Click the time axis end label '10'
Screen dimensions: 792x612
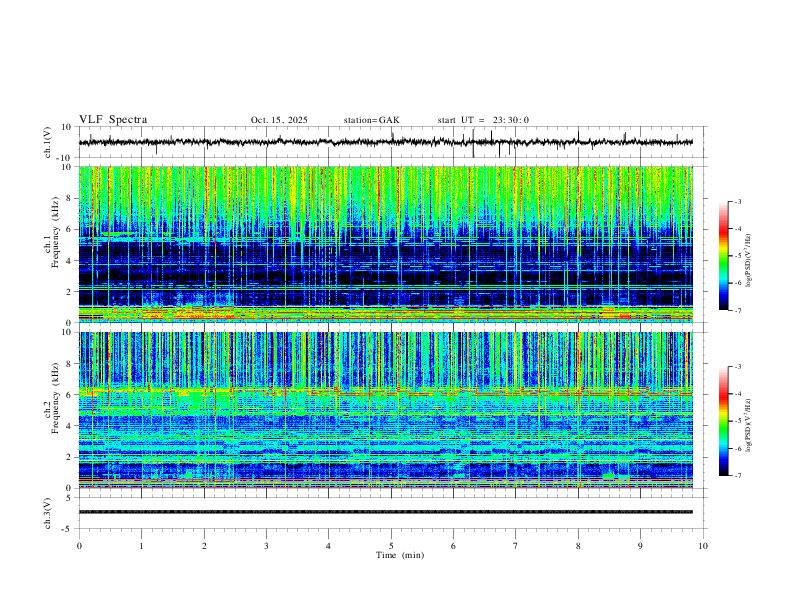coord(703,546)
